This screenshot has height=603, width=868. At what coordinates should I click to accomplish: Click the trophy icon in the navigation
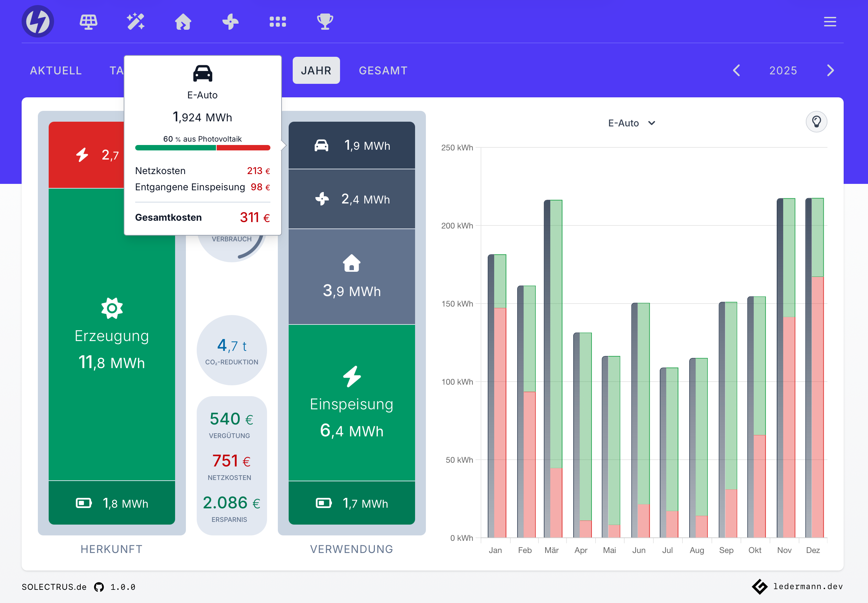click(325, 22)
